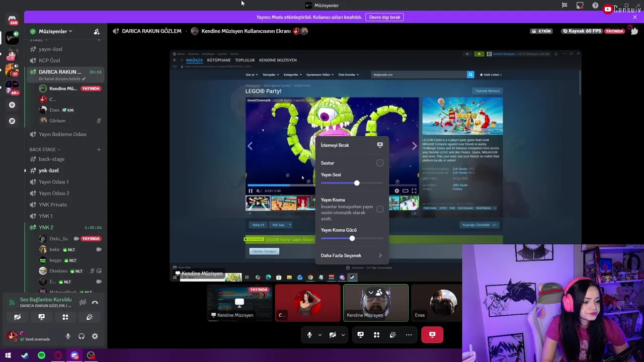Image resolution: width=644 pixels, height=362 pixels.
Task: Open soundboard in the bottom call controls
Action: click(x=392, y=335)
